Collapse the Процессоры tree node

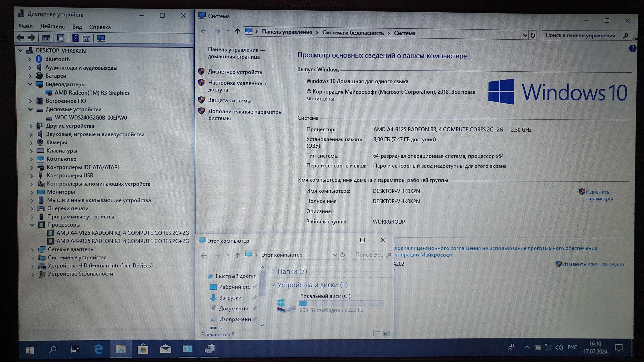point(32,225)
